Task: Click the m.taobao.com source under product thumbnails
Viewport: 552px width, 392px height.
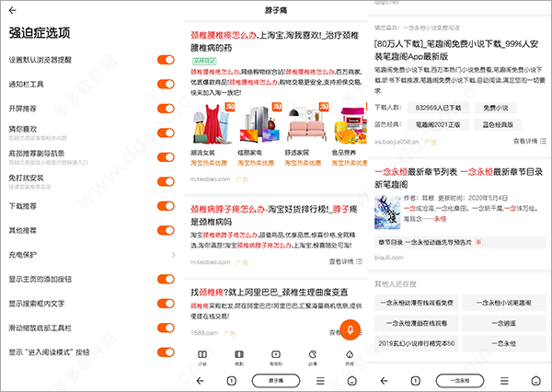Action: (210, 179)
